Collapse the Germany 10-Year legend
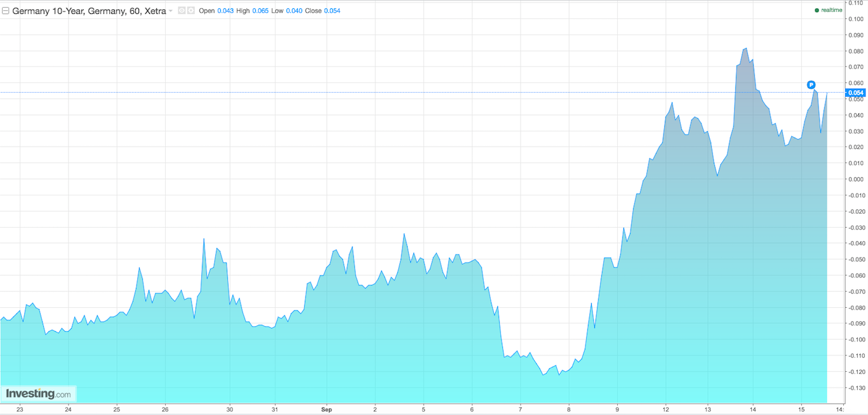The width and height of the screenshot is (868, 415). coord(6,11)
